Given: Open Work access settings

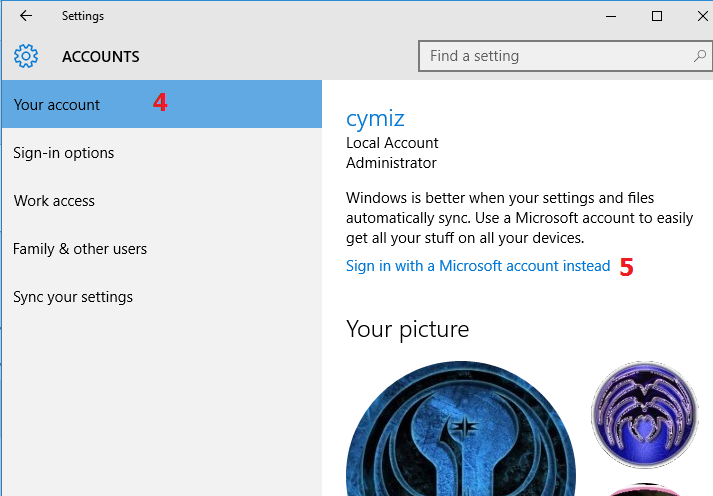Looking at the screenshot, I should pyautogui.click(x=54, y=201).
